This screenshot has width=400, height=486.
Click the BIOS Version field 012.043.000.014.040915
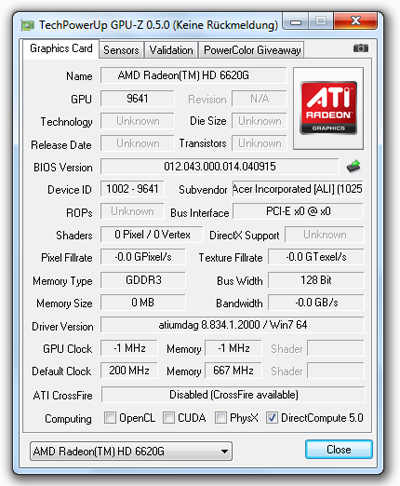point(219,166)
